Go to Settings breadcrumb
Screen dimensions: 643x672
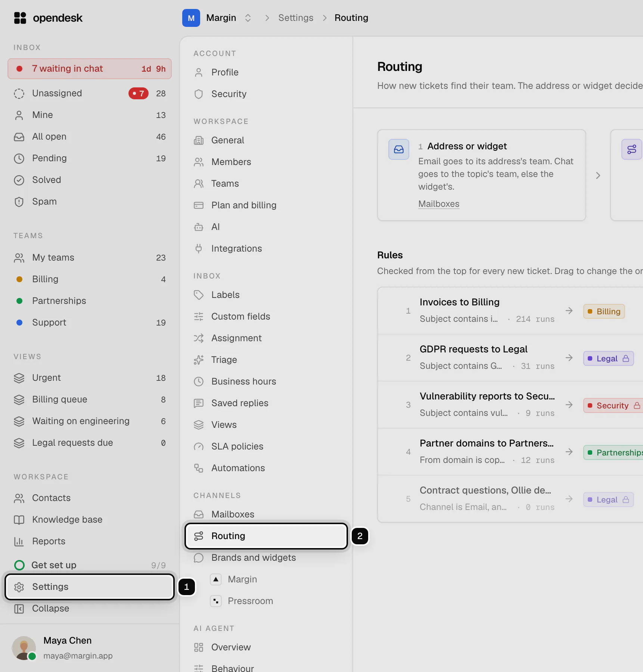click(x=296, y=18)
